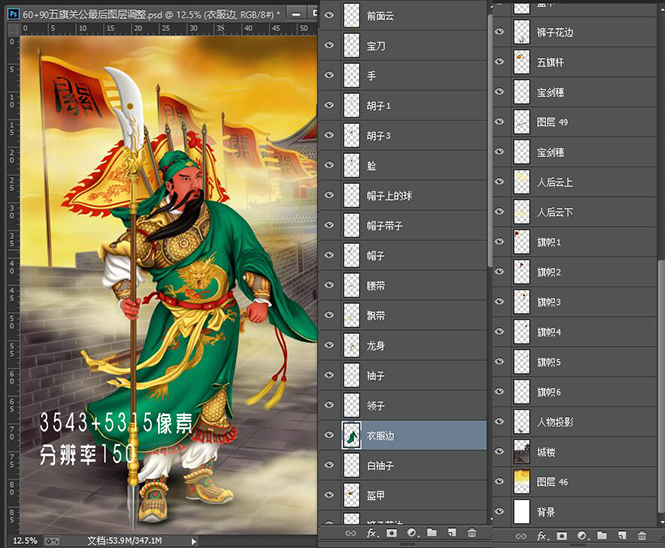Hide the 脸 layer
Screen dimensions: 665x548
coord(329,165)
